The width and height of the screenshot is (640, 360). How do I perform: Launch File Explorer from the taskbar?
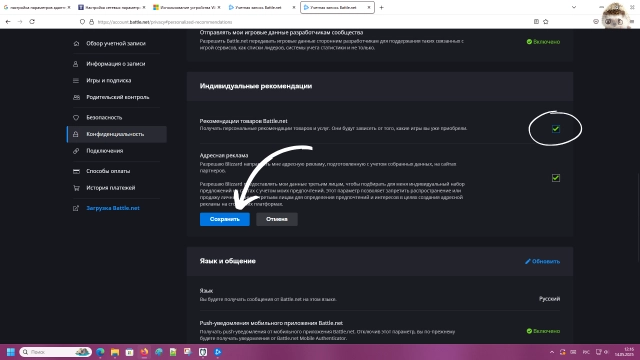(x=115, y=352)
